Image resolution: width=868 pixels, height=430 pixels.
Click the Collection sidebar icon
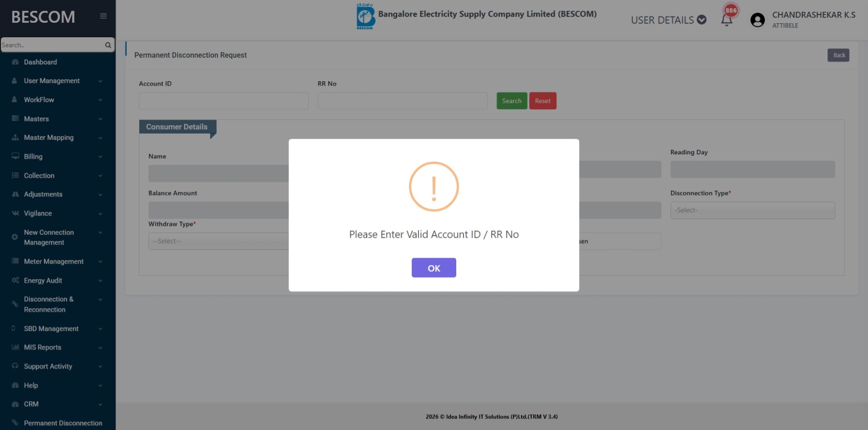tap(15, 175)
